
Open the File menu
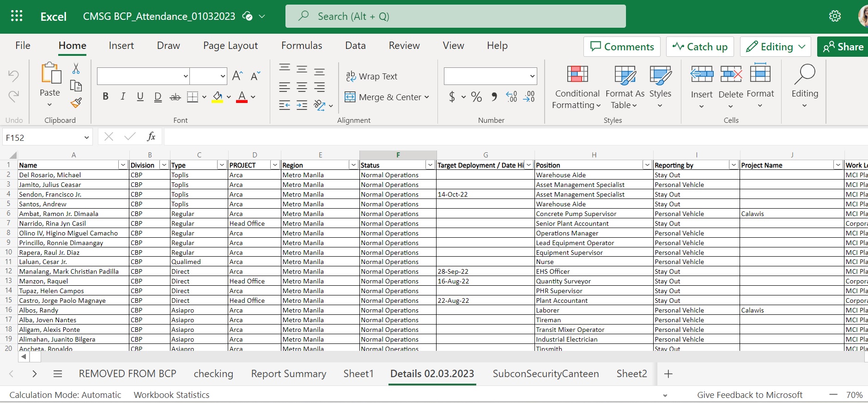tap(23, 46)
